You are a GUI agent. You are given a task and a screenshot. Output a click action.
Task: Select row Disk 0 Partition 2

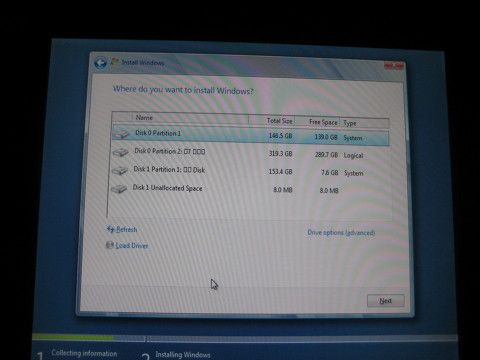(x=251, y=153)
